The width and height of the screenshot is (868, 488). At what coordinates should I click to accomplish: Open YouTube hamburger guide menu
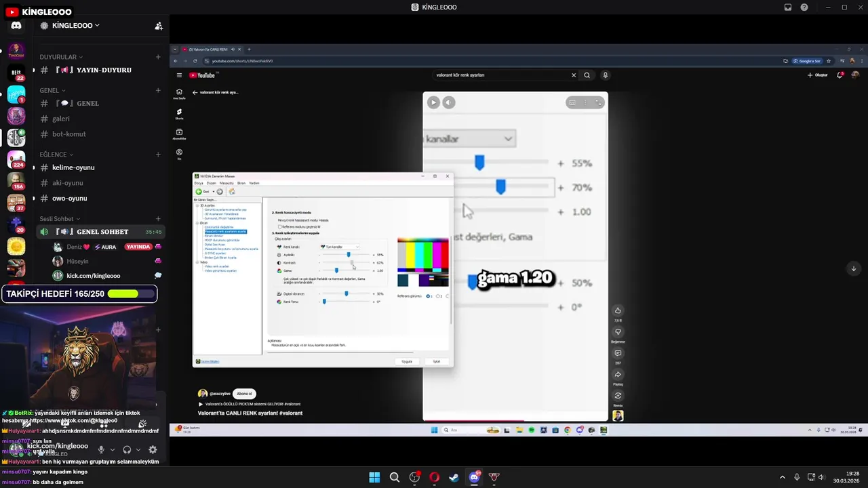(x=179, y=75)
